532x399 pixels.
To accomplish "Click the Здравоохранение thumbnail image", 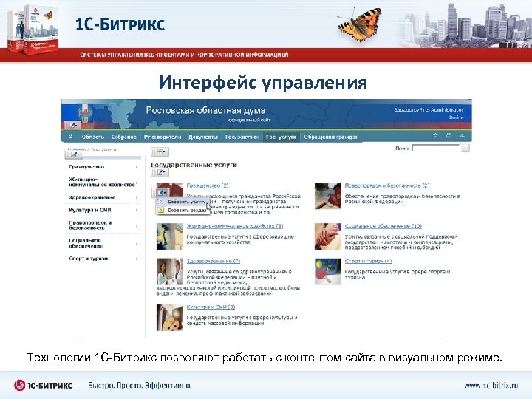I will point(170,271).
